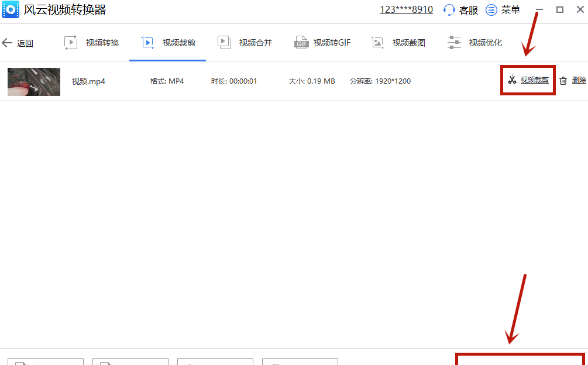Switch to the 视频优化 tab
The height and width of the screenshot is (365, 588).
(474, 43)
